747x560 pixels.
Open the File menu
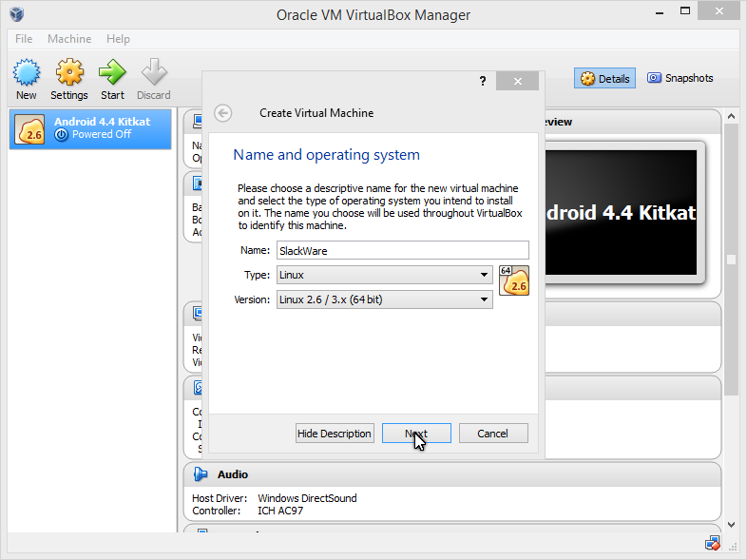point(24,39)
